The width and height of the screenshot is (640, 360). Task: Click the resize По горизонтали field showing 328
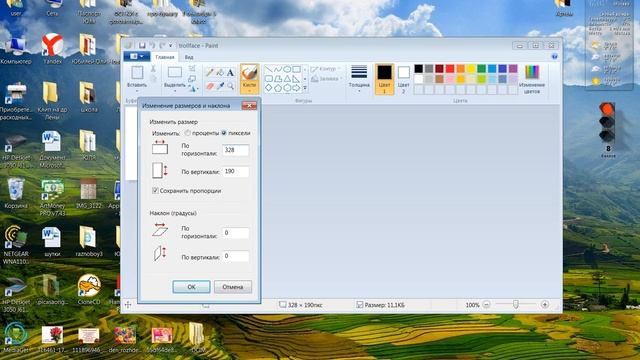point(236,150)
